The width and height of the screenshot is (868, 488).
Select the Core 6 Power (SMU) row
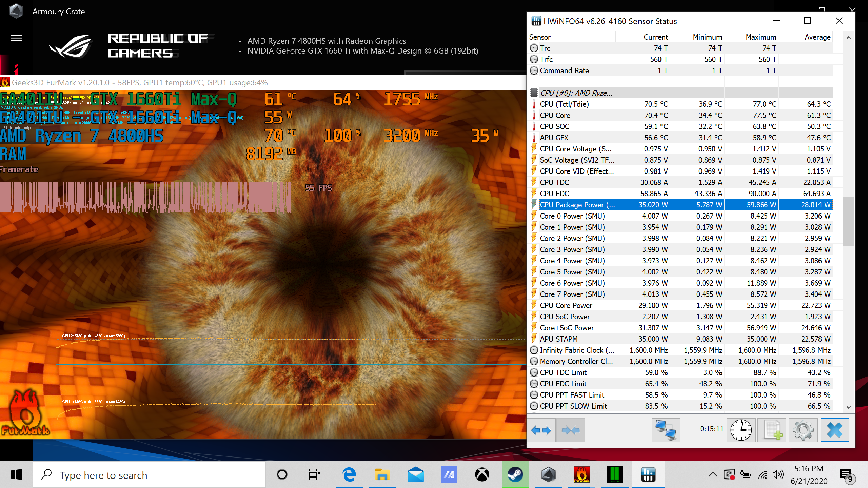(680, 283)
